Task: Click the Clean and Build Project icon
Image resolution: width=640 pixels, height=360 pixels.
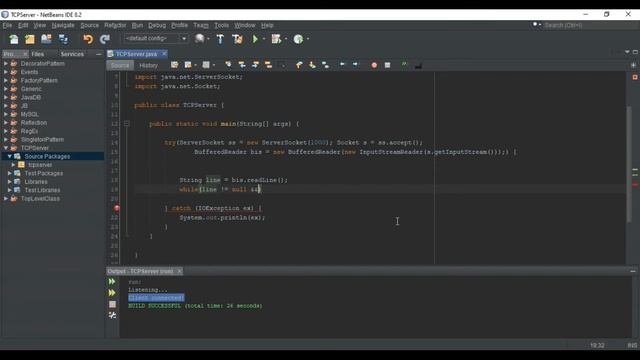Action: click(x=237, y=39)
